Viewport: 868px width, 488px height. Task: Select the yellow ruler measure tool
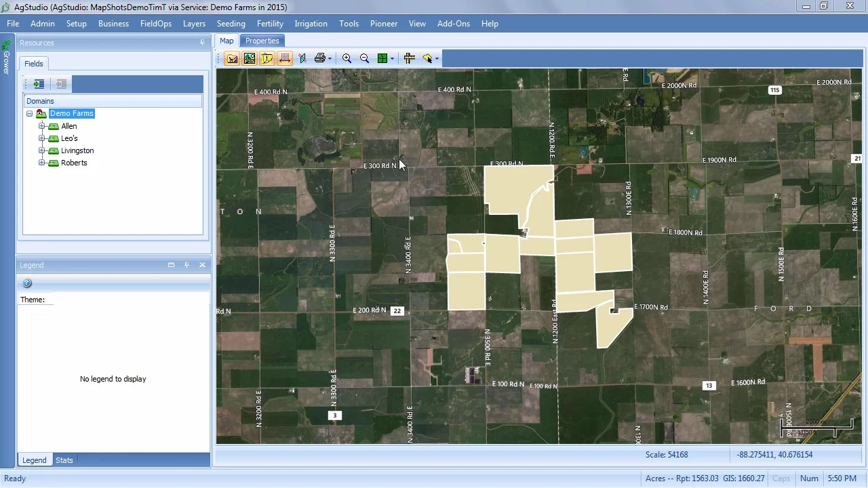coord(409,58)
